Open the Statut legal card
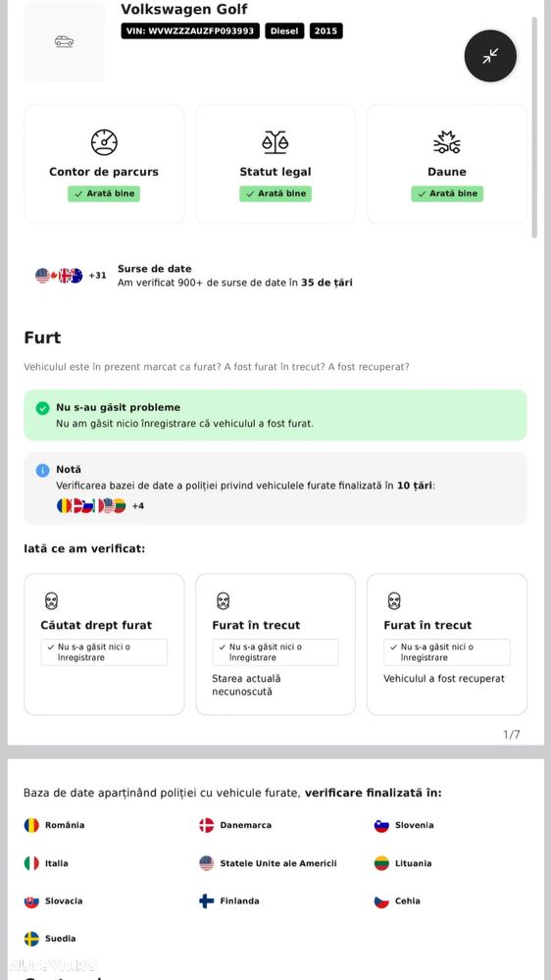Screen dimensions: 551x980 [x=275, y=164]
